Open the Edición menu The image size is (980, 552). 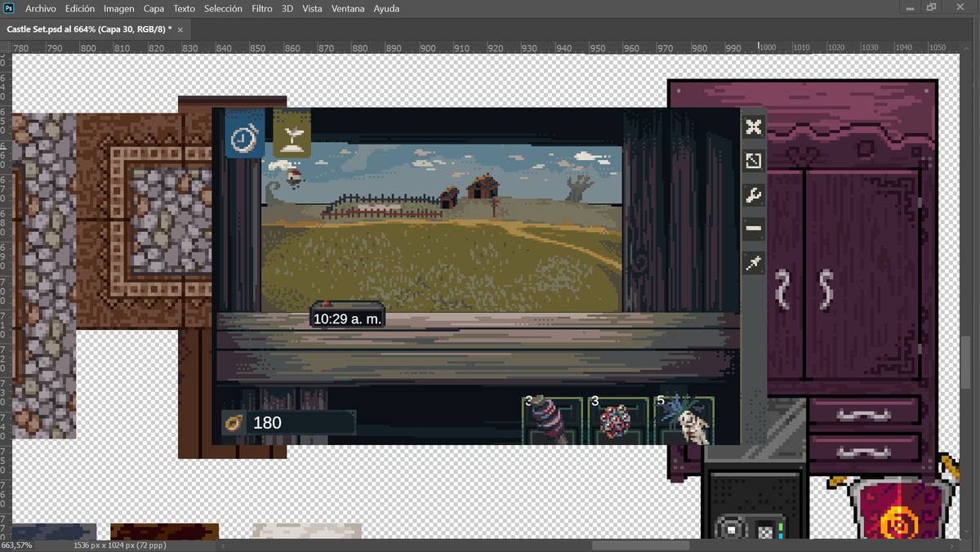pos(79,8)
